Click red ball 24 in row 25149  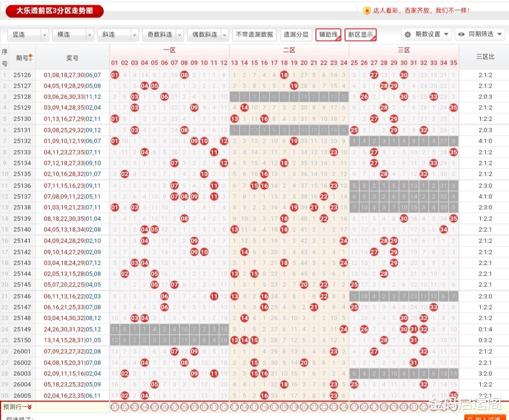click(344, 329)
